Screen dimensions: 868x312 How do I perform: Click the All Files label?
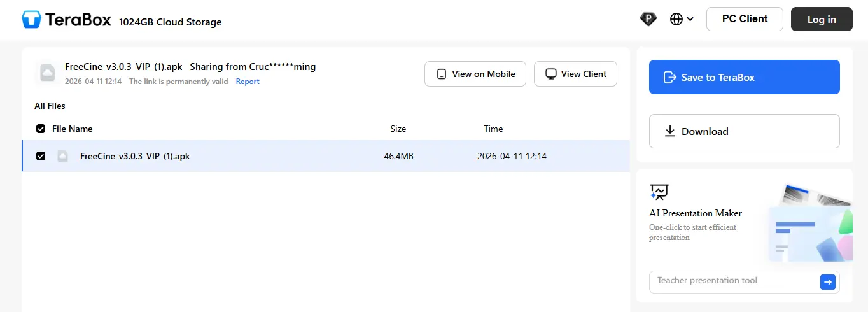(x=50, y=106)
